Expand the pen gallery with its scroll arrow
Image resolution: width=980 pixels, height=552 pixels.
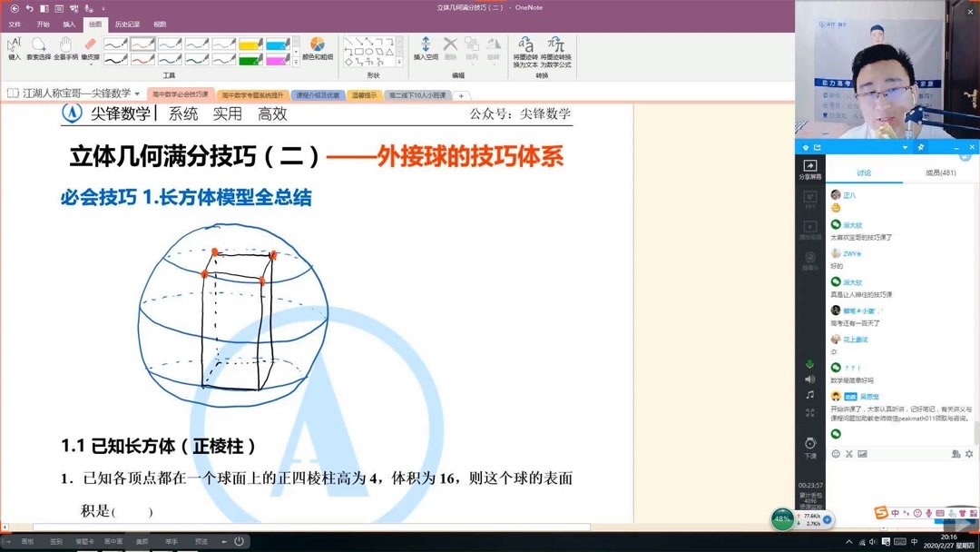(x=295, y=63)
